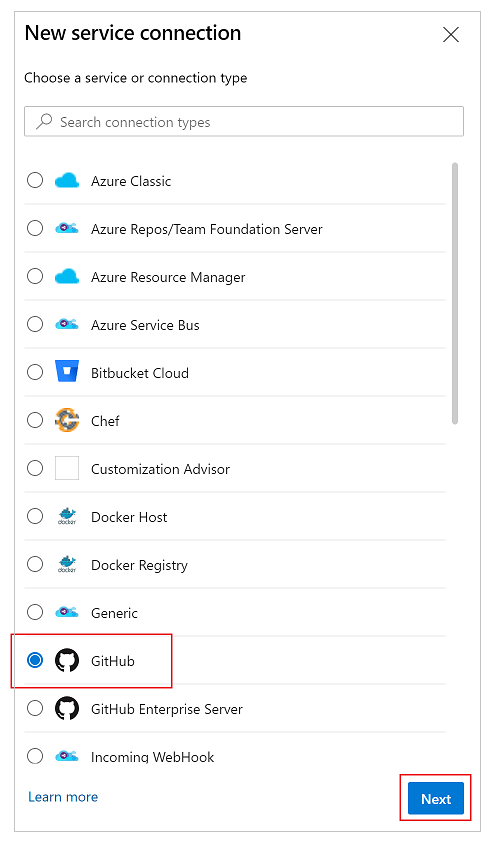Choose the Customization Advisor radio button
Screen dimensions: 493x841
(35, 468)
